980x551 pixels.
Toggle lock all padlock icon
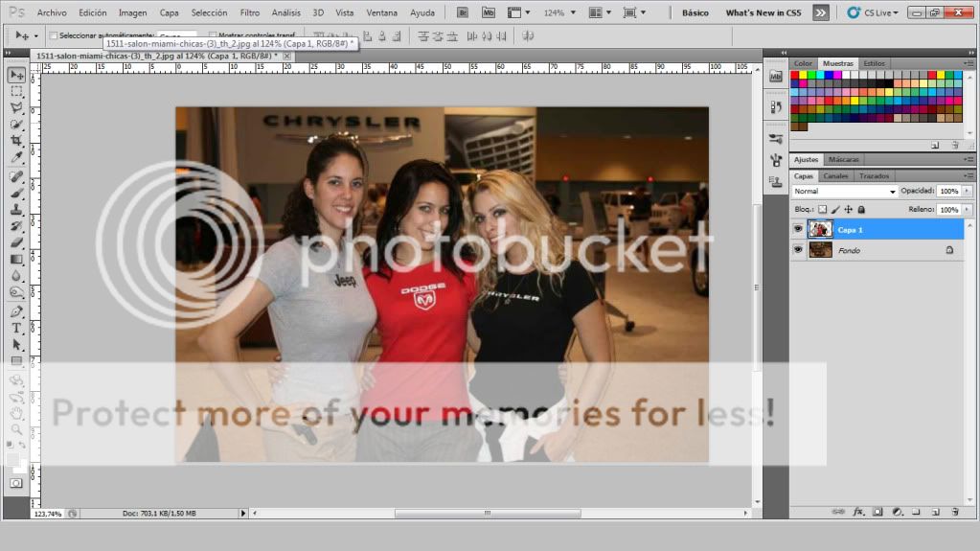861,210
